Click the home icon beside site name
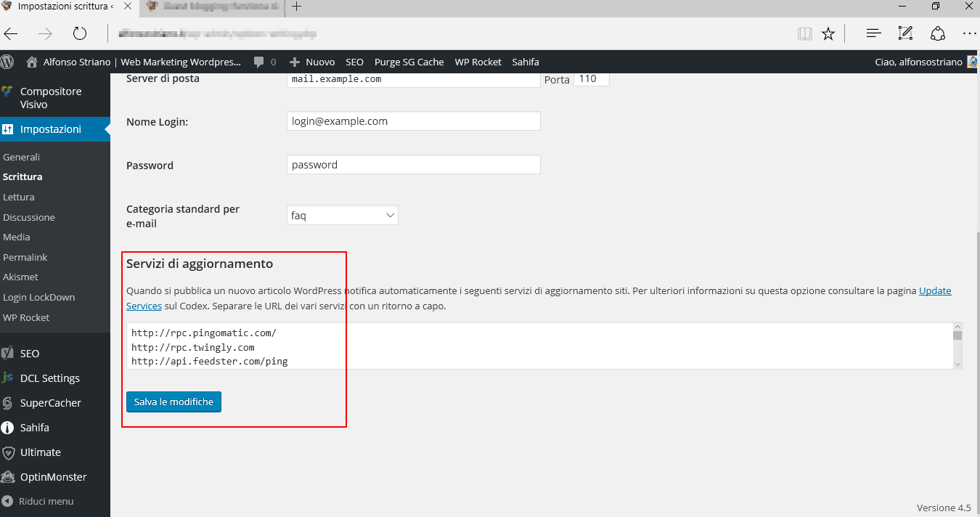The image size is (980, 517). pos(32,62)
